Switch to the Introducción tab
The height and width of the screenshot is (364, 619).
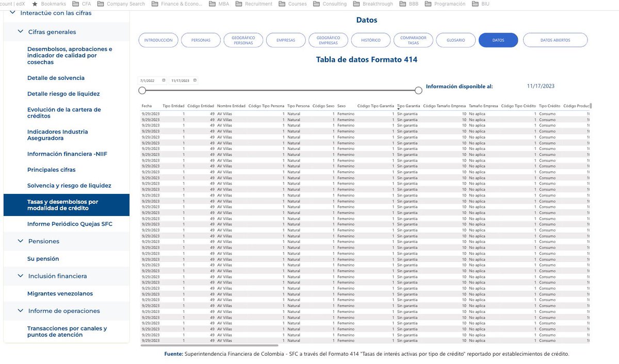(x=158, y=40)
